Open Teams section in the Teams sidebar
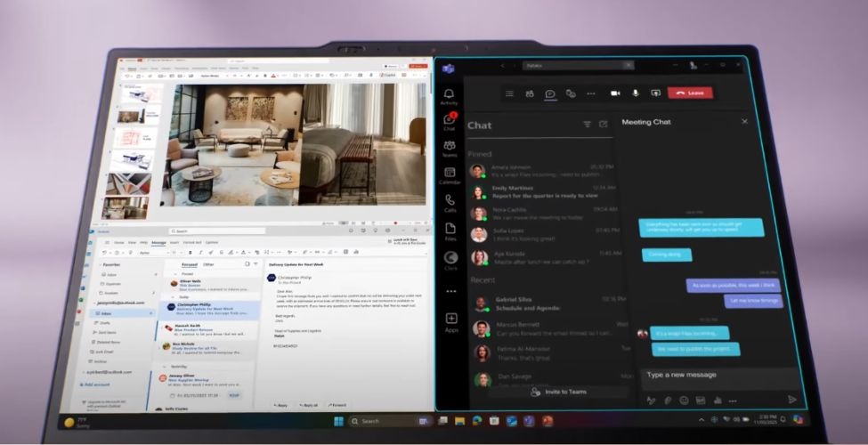868x445 pixels. coord(450,149)
